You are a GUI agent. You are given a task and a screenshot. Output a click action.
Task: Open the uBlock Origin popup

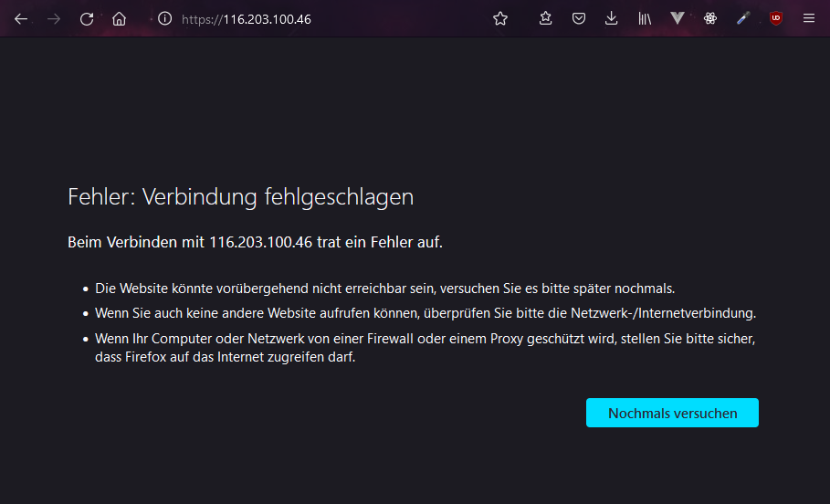coord(776,18)
